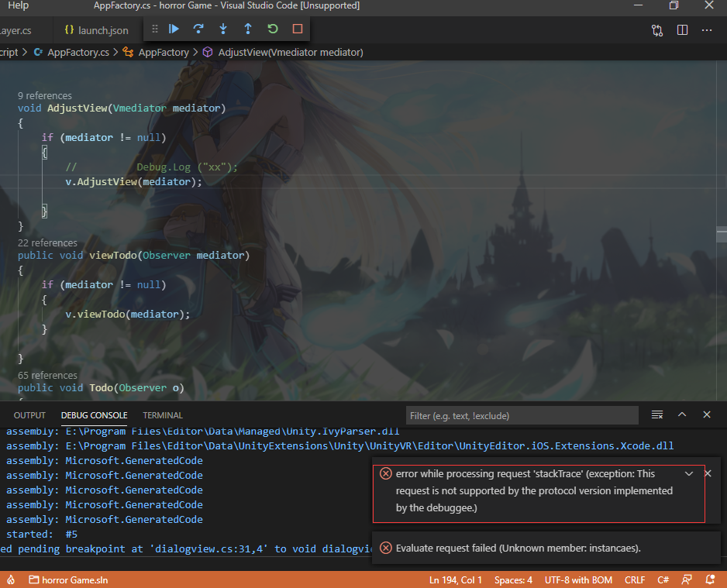Click the Continue debug button

click(x=174, y=29)
